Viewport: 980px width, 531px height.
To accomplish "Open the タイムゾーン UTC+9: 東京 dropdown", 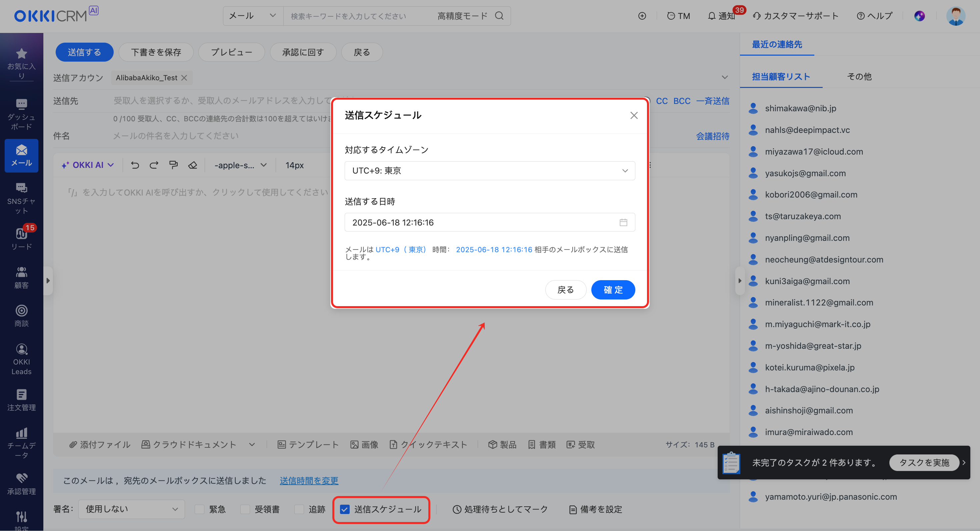I will pyautogui.click(x=490, y=171).
